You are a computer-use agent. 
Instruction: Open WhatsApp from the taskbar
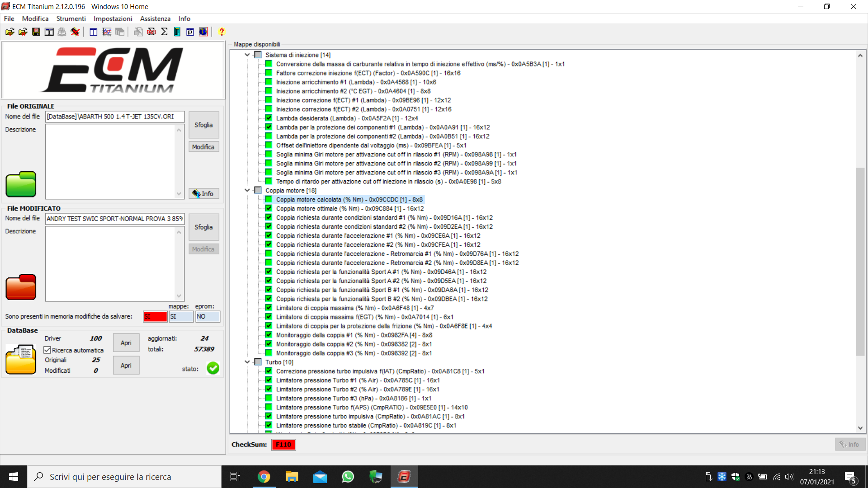click(348, 477)
